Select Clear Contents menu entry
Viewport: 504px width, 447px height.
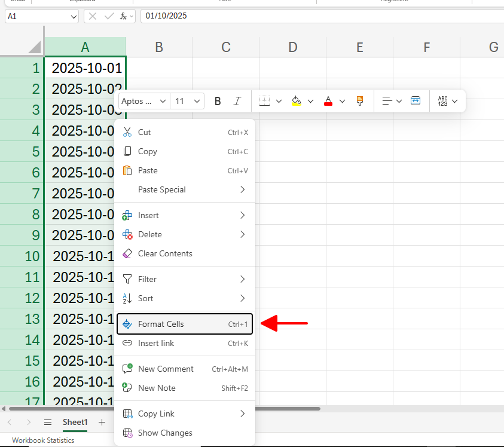(x=185, y=253)
